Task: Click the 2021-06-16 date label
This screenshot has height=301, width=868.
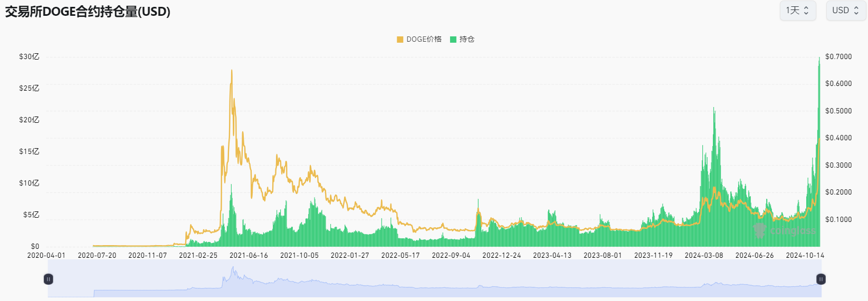Action: tap(249, 255)
